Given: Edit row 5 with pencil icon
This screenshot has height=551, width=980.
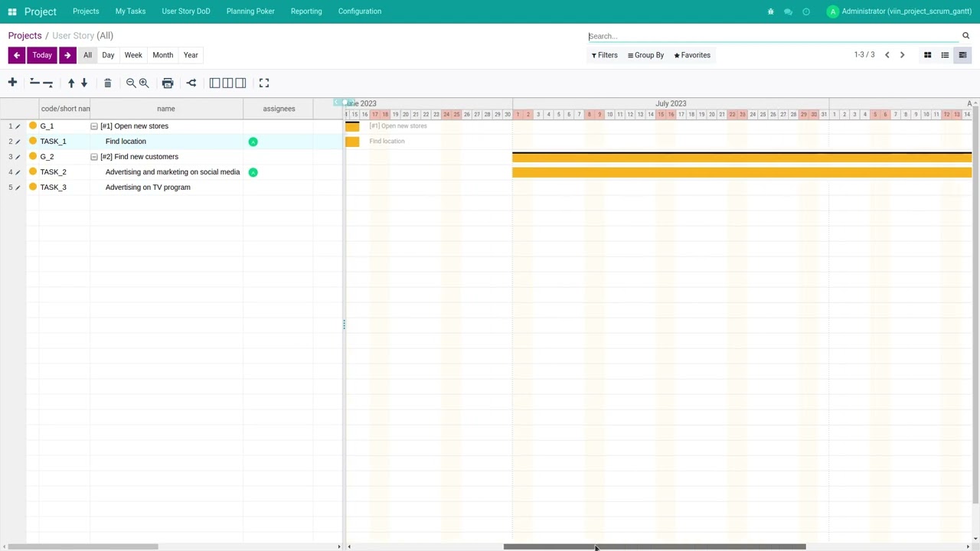Looking at the screenshot, I should pos(18,187).
